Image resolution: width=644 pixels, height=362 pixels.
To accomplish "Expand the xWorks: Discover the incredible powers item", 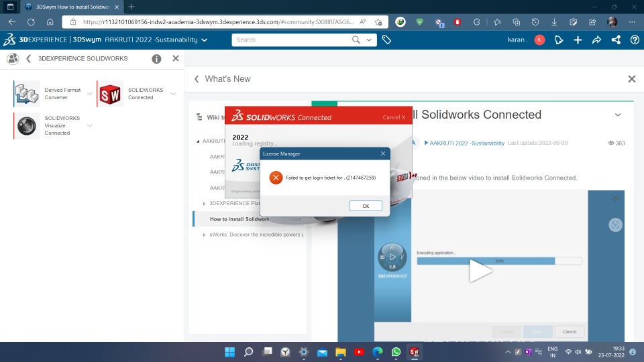I will click(204, 235).
